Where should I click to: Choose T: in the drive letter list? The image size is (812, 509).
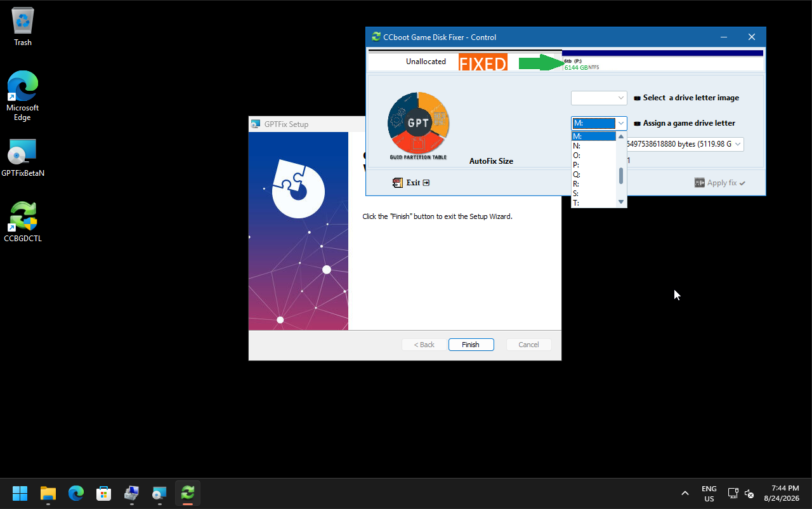[594, 203]
